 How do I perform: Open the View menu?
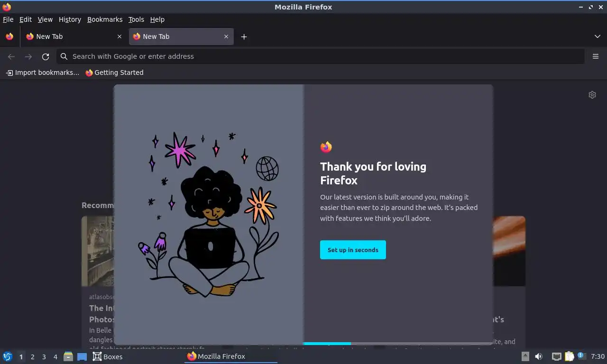click(45, 19)
